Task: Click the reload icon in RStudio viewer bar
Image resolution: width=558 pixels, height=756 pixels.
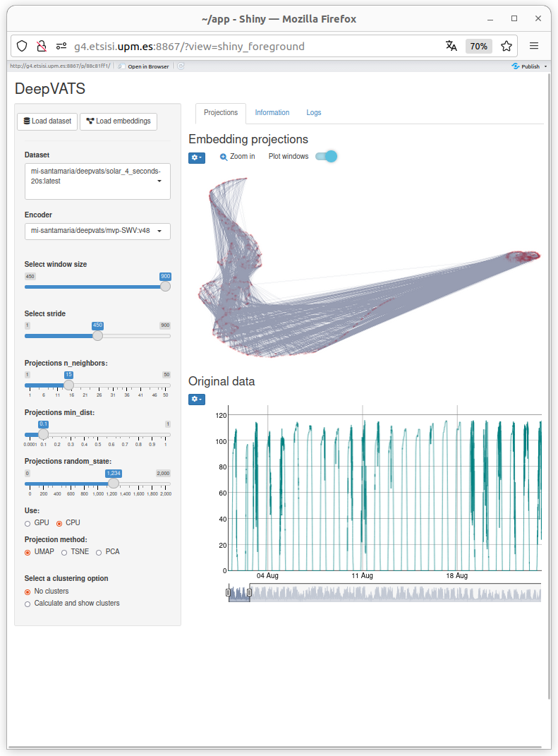Action: click(x=181, y=66)
